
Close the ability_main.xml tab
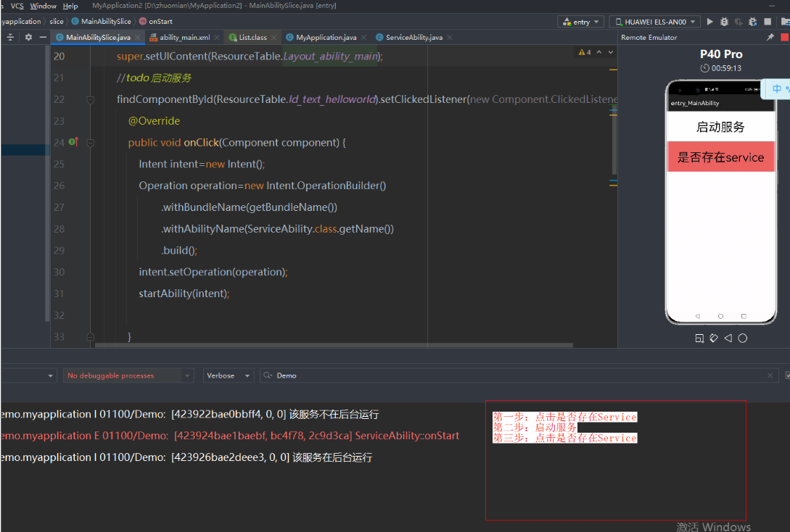coord(217,37)
